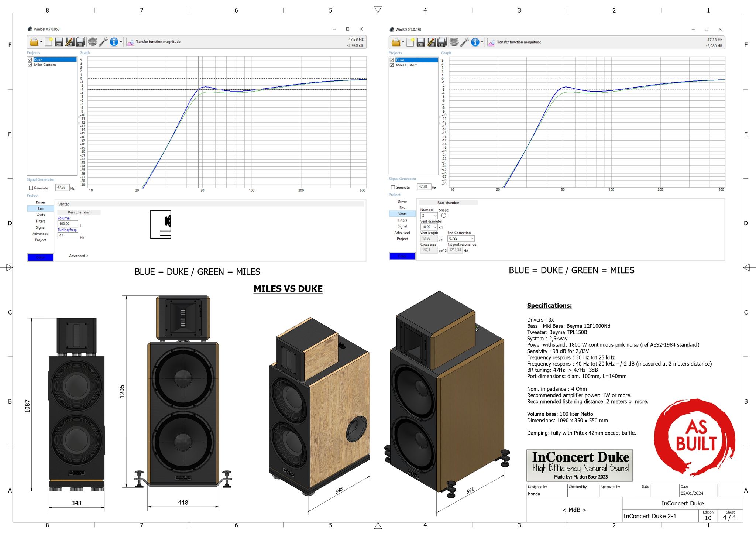This screenshot has height=535, width=756.
Task: Create new project in left WinISD window
Action: [48, 42]
